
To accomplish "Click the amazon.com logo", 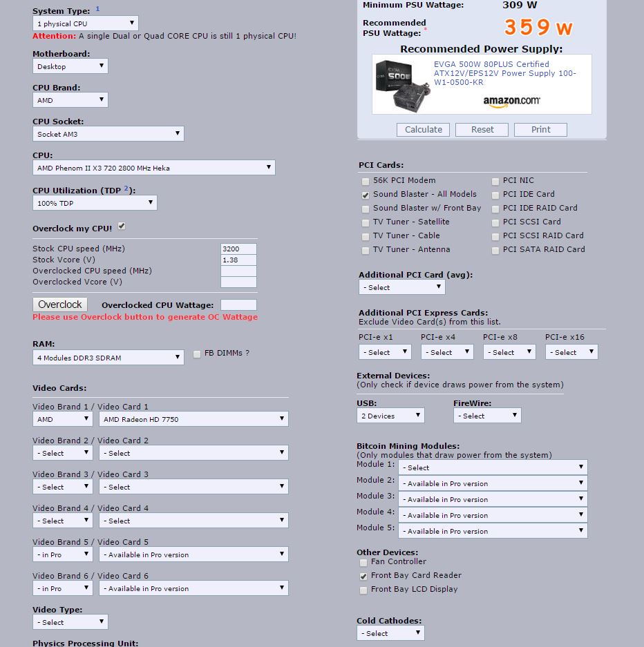I will pyautogui.click(x=511, y=101).
